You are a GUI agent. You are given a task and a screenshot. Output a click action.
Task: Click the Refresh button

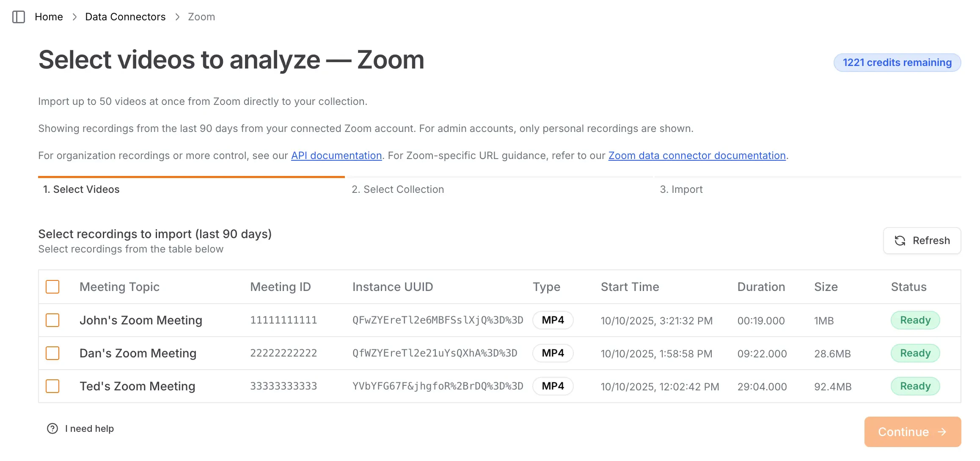922,241
